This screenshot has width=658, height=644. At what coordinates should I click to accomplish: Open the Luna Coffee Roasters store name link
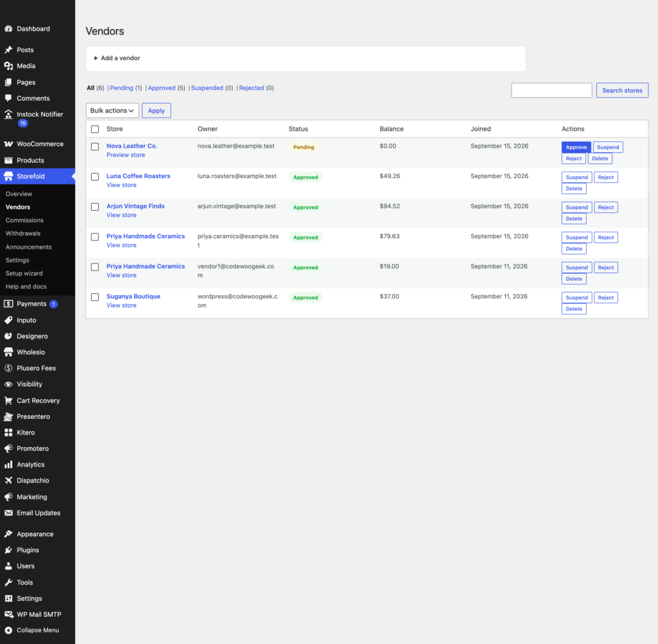coord(138,176)
